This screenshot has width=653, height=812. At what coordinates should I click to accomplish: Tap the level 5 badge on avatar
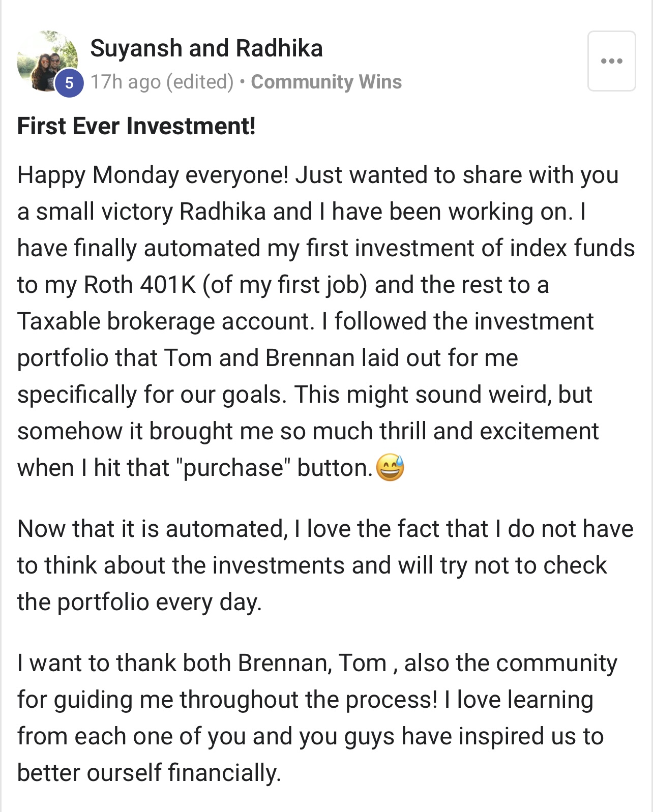[x=69, y=83]
